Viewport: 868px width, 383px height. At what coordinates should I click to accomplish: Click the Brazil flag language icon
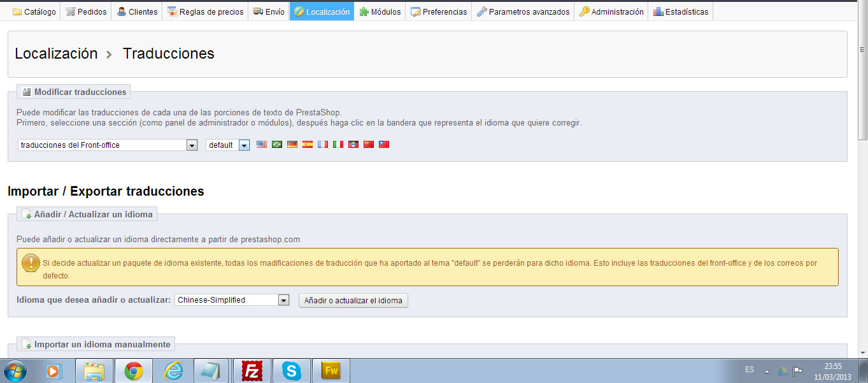click(277, 145)
